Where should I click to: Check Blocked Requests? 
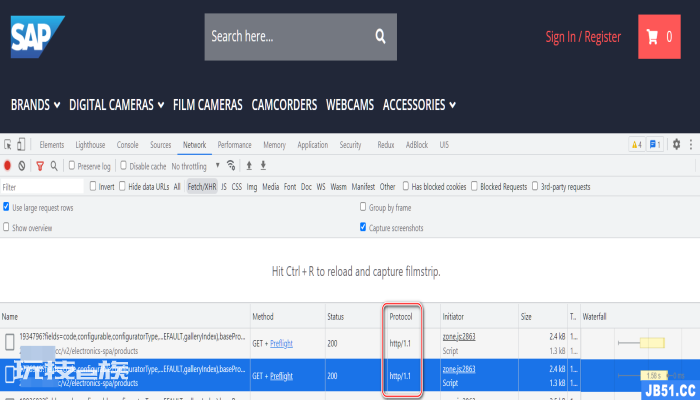[x=474, y=186]
